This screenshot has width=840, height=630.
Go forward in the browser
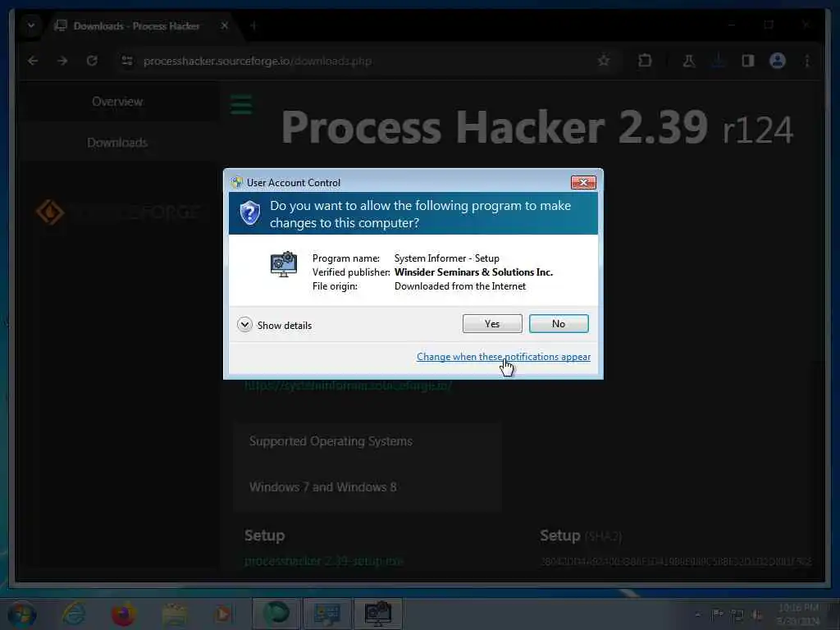pos(62,61)
